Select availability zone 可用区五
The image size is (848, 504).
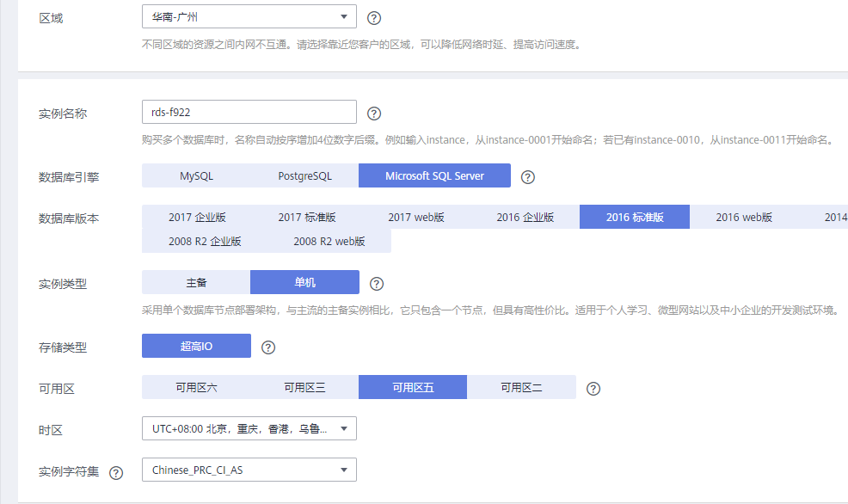point(413,387)
